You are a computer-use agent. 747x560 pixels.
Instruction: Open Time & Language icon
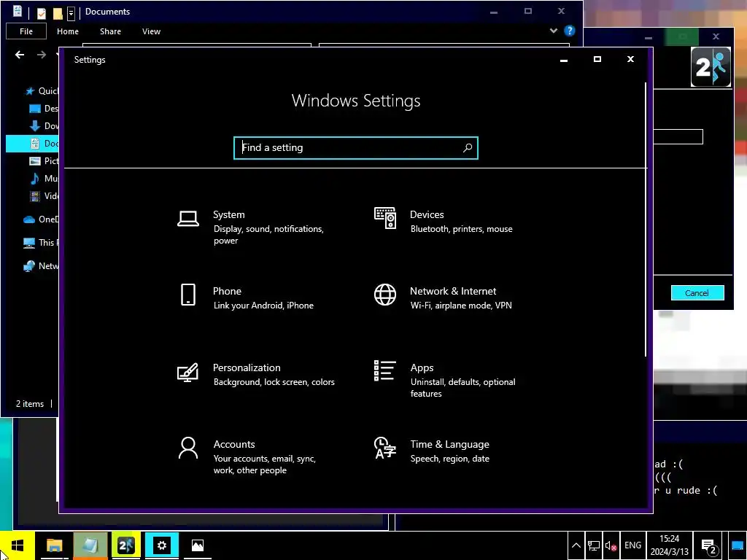pos(385,448)
